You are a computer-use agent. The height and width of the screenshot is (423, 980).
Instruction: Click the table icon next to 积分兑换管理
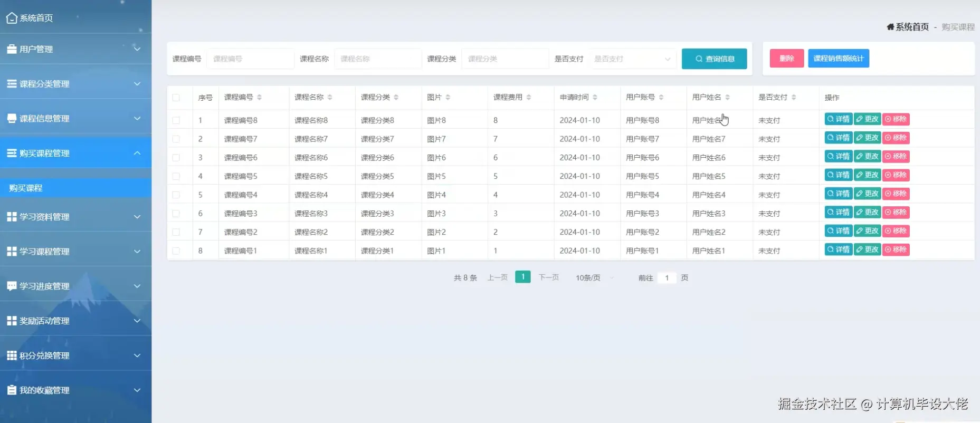coord(12,355)
